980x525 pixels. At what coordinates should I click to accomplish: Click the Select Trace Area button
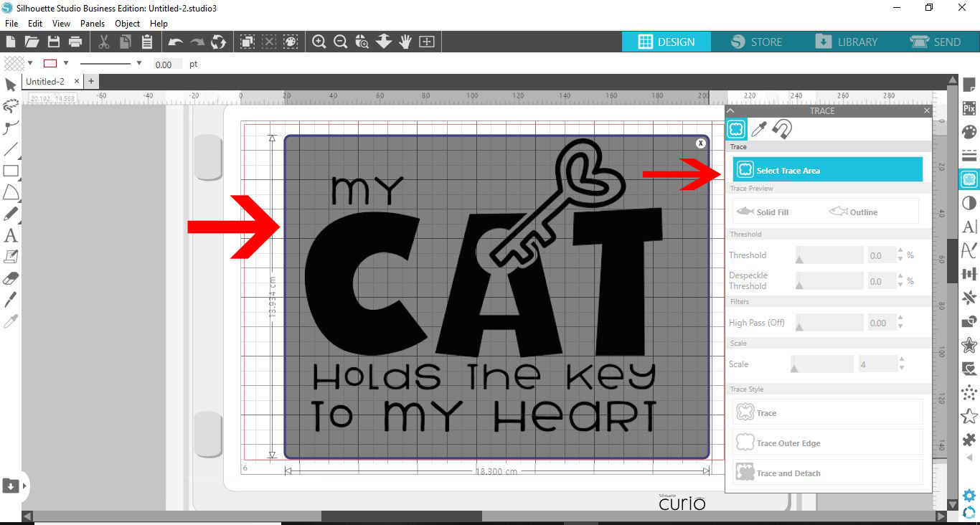coord(827,170)
